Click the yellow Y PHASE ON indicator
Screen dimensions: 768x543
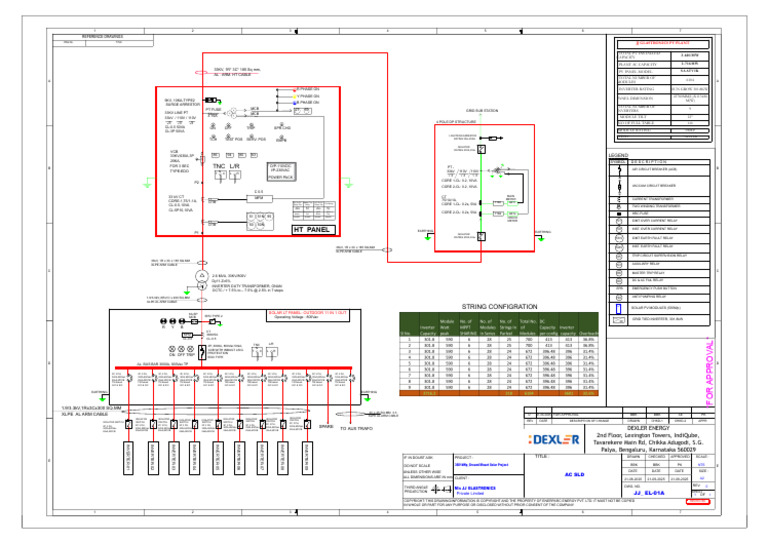294,96
